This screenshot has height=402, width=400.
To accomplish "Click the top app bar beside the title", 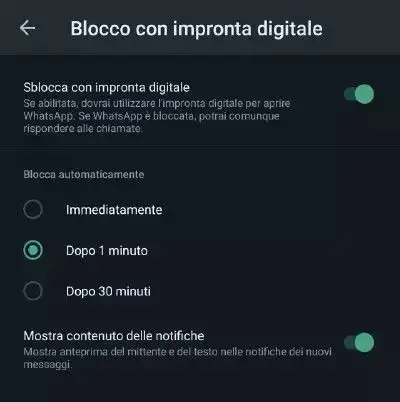I will 360,28.
